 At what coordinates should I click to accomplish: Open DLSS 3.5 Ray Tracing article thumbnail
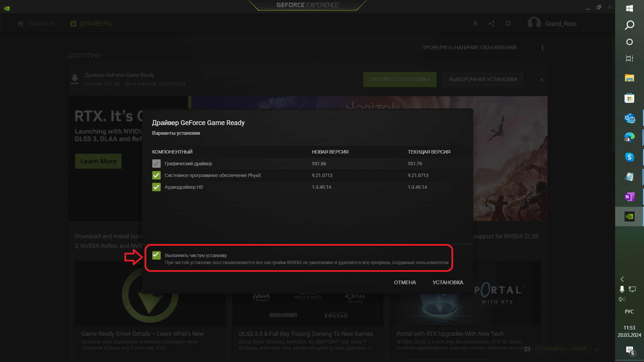pyautogui.click(x=308, y=309)
